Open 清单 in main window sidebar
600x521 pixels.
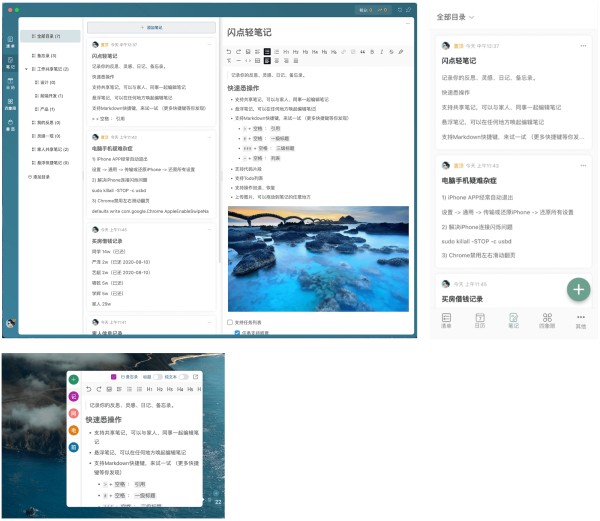tap(10, 42)
